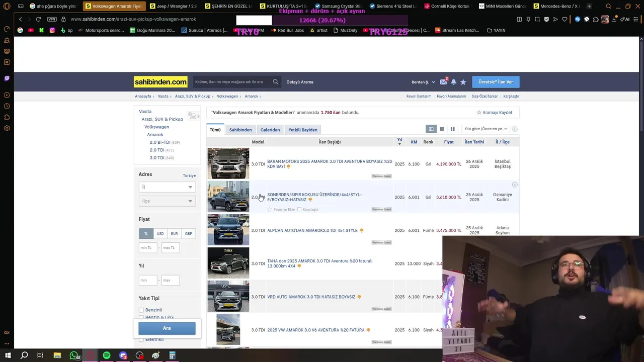644x362 pixels.
Task: Toggle the VPN badge in address bar
Action: [x=52, y=19]
